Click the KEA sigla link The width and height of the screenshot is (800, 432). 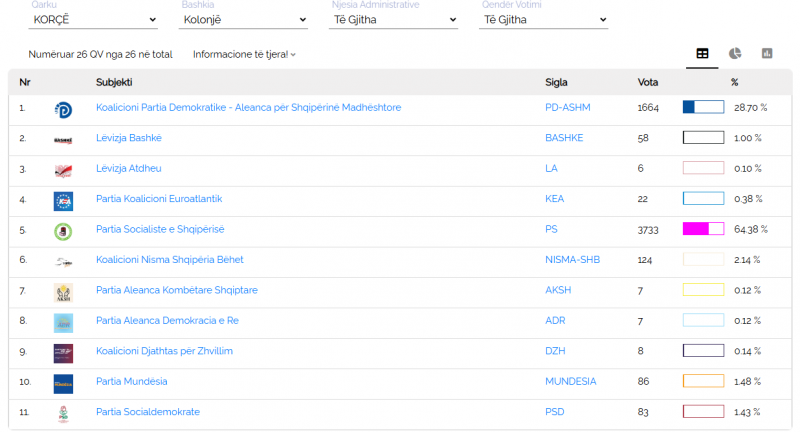(x=555, y=199)
